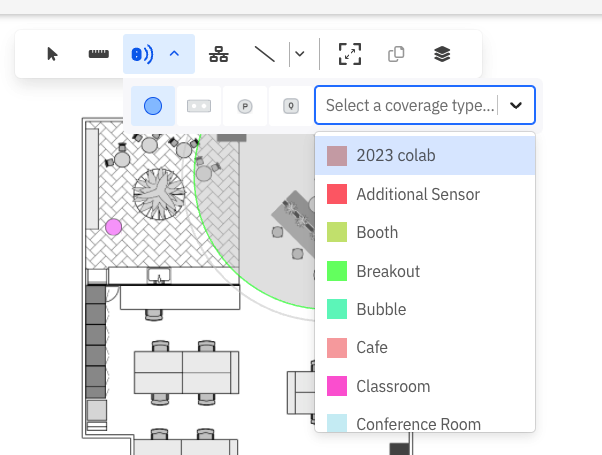Click the Classroom magenta color swatch

pyautogui.click(x=337, y=386)
